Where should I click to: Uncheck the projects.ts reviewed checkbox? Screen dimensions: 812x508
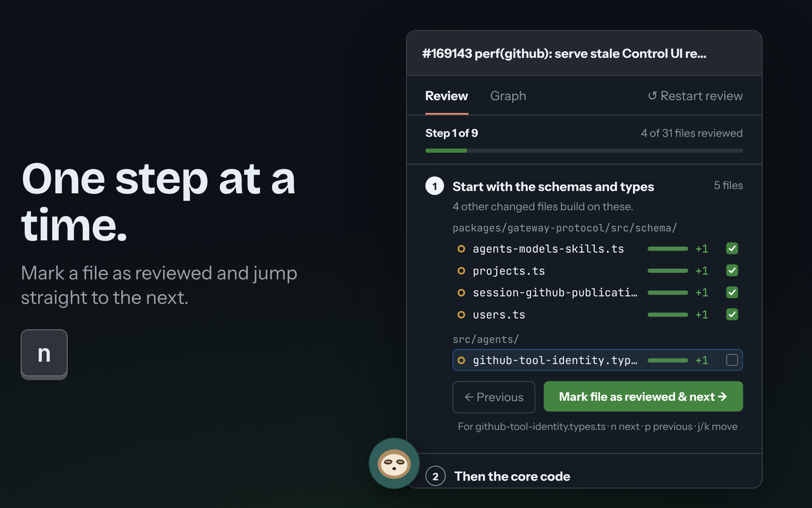732,271
